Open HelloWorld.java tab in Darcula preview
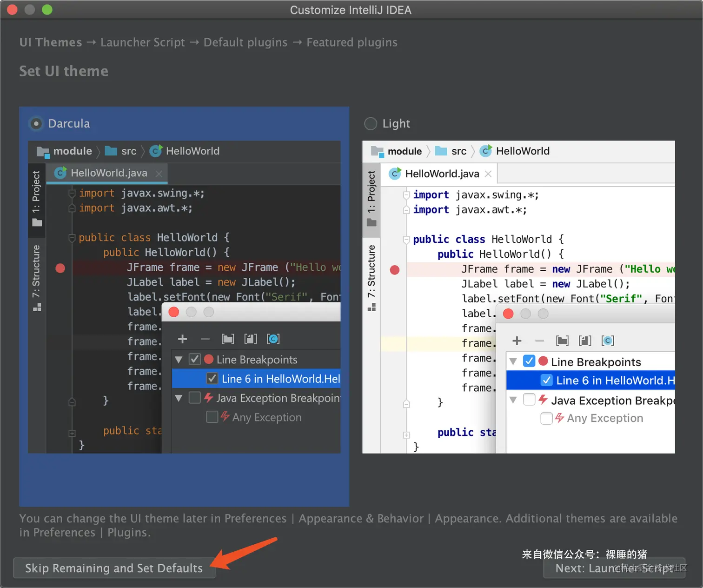 (107, 173)
